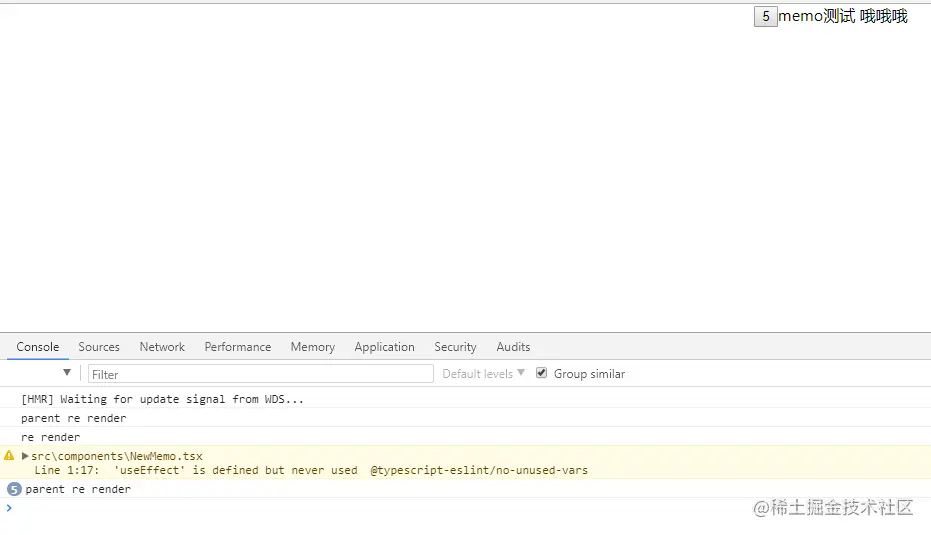Select the 're render' log line
This screenshot has height=535, width=931.
point(50,437)
